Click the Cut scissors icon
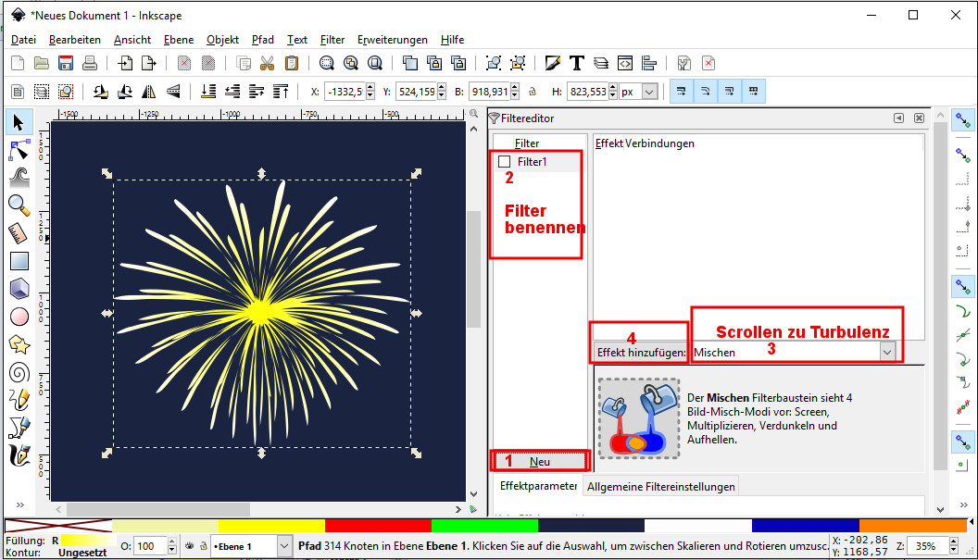The width and height of the screenshot is (978, 560). coord(267,63)
